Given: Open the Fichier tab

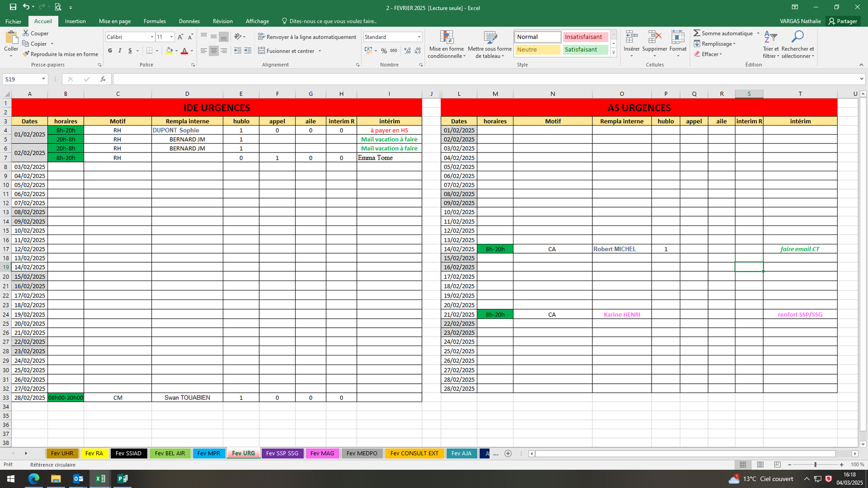Looking at the screenshot, I should (x=13, y=21).
